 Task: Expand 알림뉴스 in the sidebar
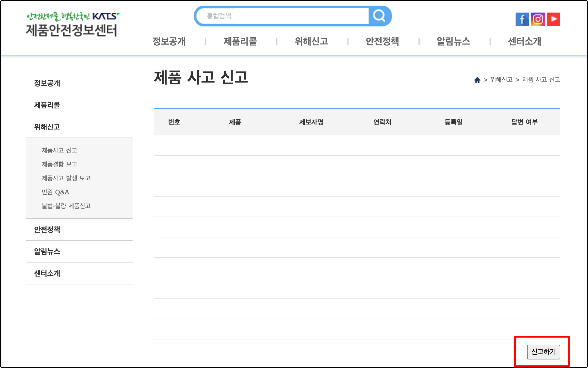click(79, 251)
